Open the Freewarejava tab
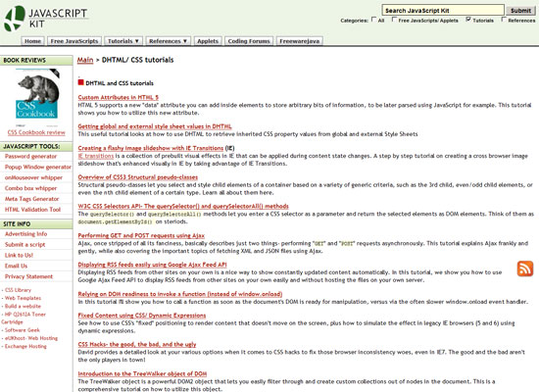The height and width of the screenshot is (392, 539). 300,41
